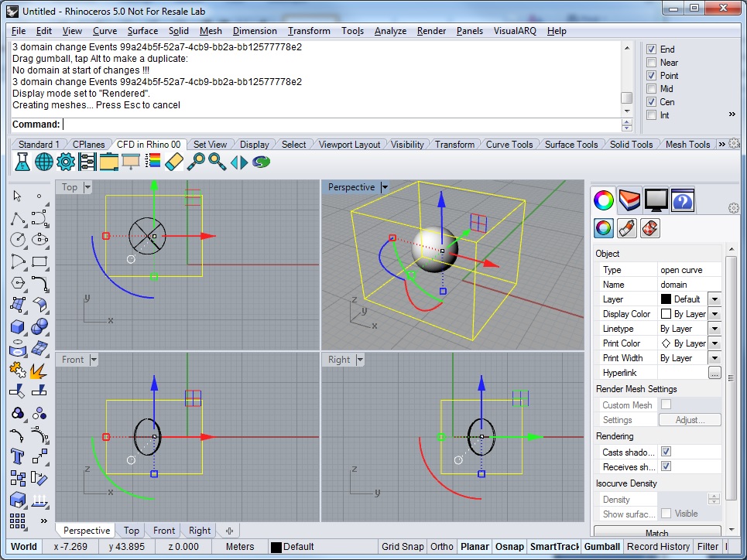Select the Box solid tool
The image size is (747, 560).
[x=18, y=326]
